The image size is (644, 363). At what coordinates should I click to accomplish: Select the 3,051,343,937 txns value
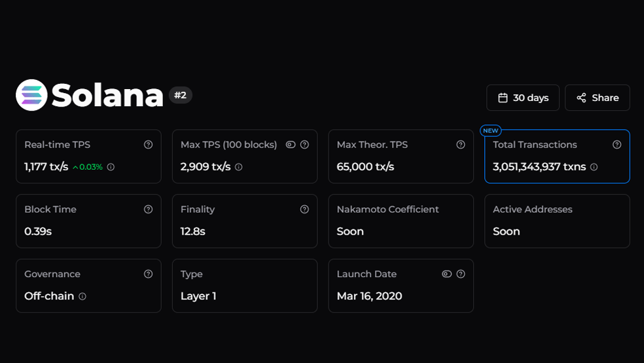coord(539,167)
